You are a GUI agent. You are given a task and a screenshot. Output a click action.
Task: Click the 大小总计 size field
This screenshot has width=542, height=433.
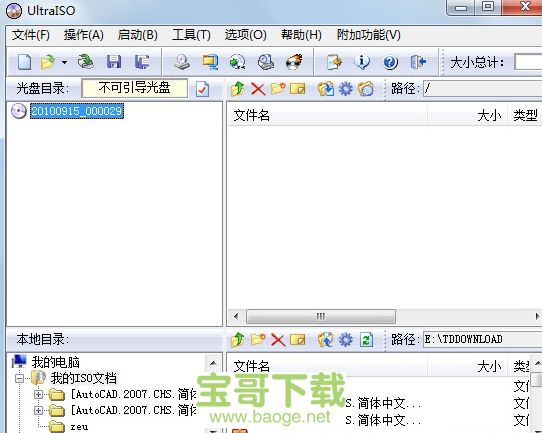[528, 63]
